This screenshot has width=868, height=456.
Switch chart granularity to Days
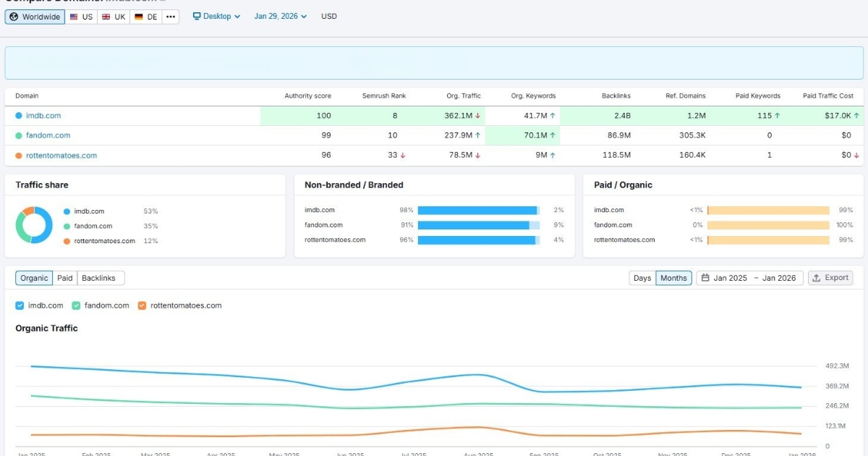(x=642, y=277)
